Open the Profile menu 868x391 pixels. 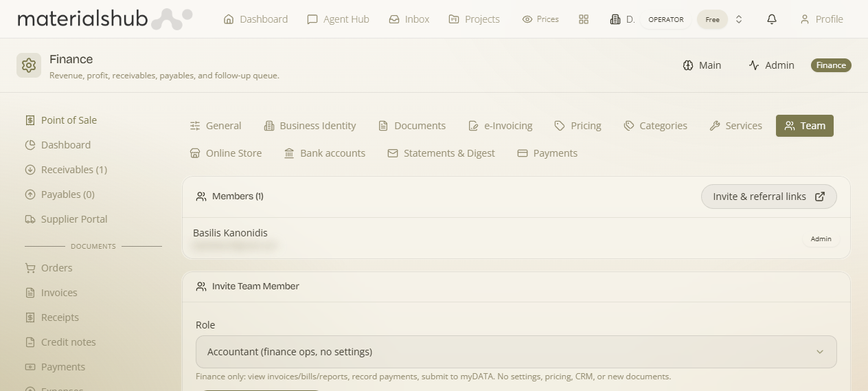click(x=821, y=19)
